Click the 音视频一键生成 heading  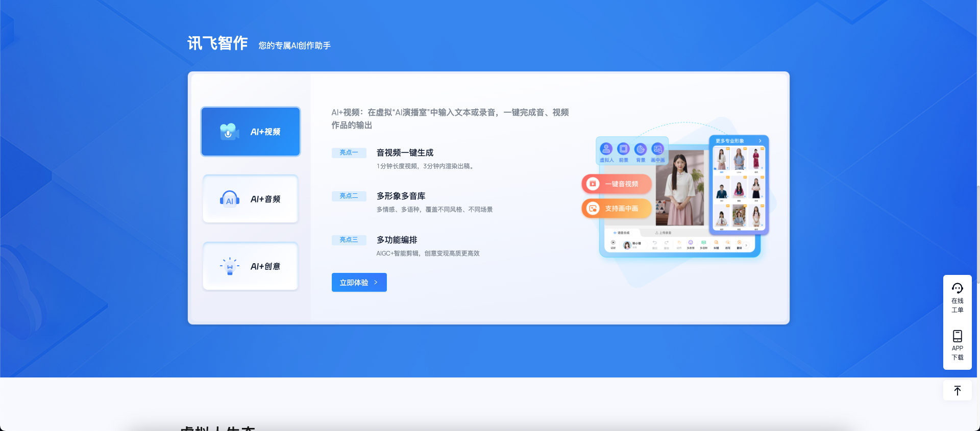pyautogui.click(x=405, y=153)
